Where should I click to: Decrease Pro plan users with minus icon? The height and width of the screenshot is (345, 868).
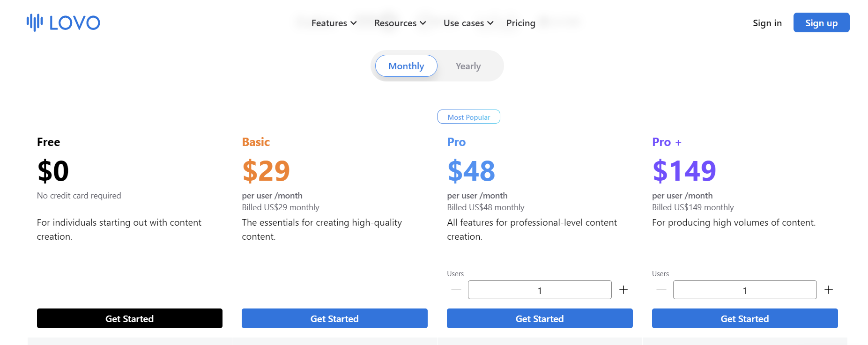[x=456, y=290]
